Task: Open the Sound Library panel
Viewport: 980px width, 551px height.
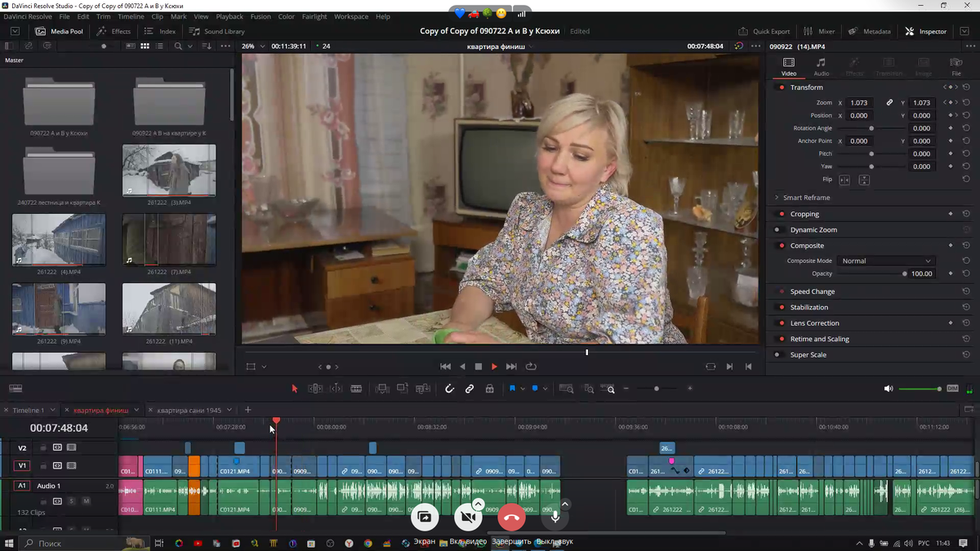Action: tap(216, 31)
